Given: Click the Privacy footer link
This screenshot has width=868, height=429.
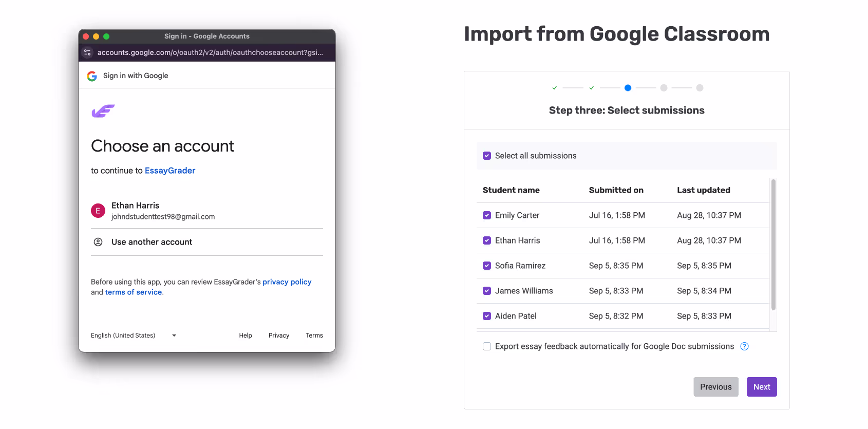Looking at the screenshot, I should coord(279,335).
